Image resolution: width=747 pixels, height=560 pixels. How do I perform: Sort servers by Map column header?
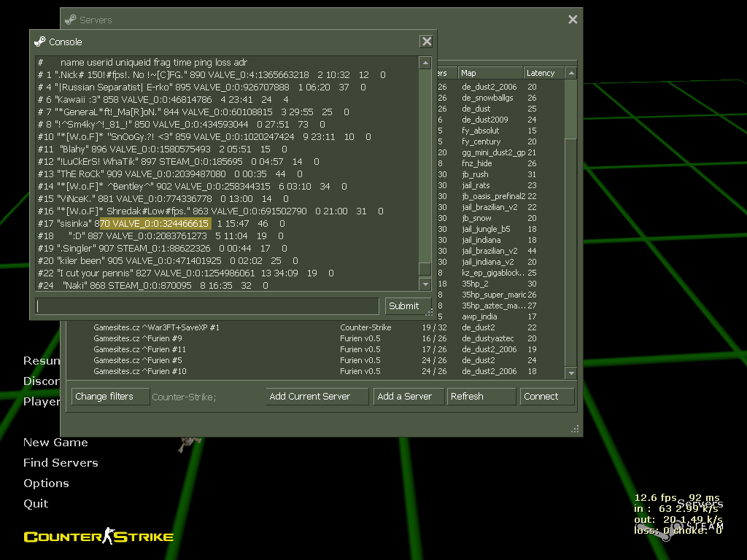click(490, 73)
